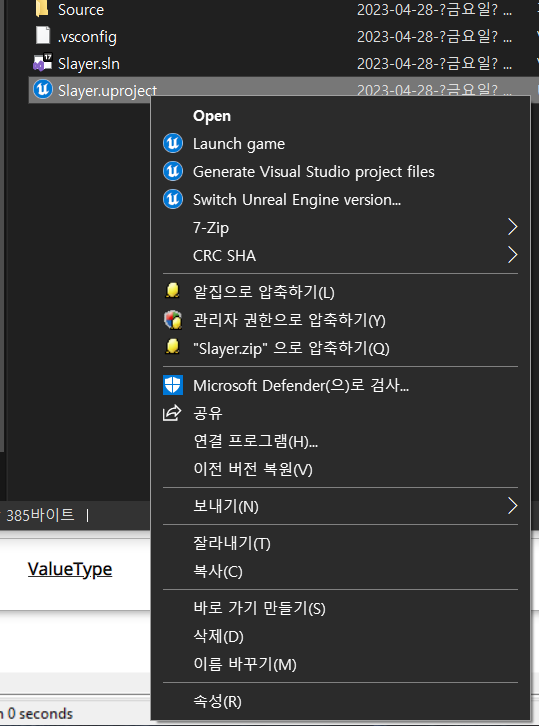This screenshot has height=726, width=539.
Task: Select 이름 바꾸기(M) rename entry
Action: 340,664
